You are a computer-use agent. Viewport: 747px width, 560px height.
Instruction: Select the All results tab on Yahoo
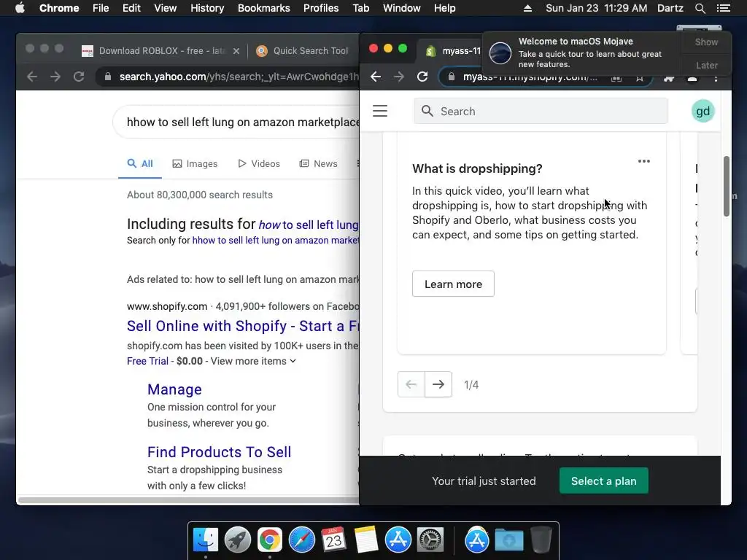140,163
